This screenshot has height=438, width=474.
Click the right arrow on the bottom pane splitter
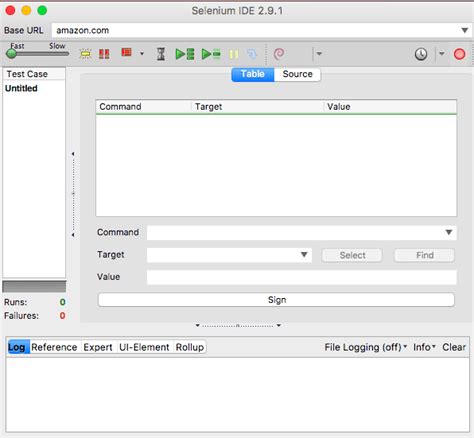(279, 325)
